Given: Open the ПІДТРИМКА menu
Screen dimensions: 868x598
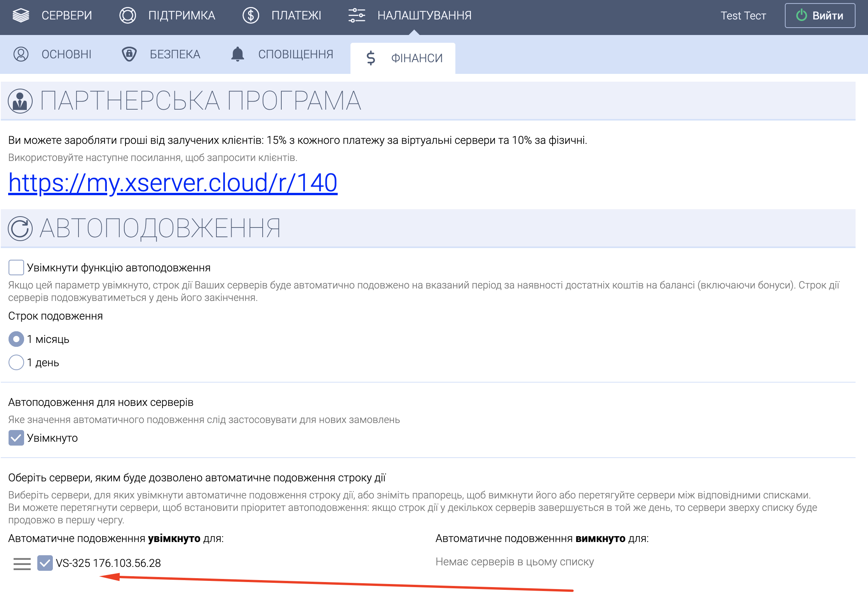Looking at the screenshot, I should 167,16.
